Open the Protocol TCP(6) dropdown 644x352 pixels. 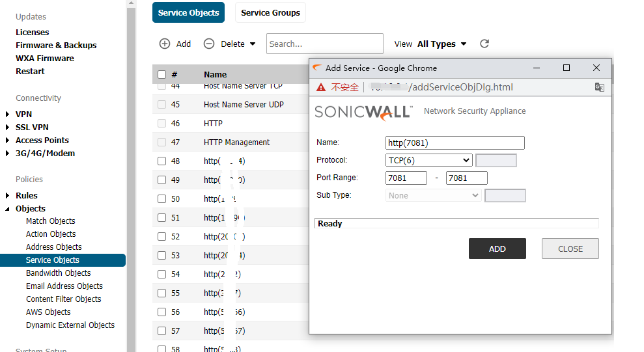(428, 161)
